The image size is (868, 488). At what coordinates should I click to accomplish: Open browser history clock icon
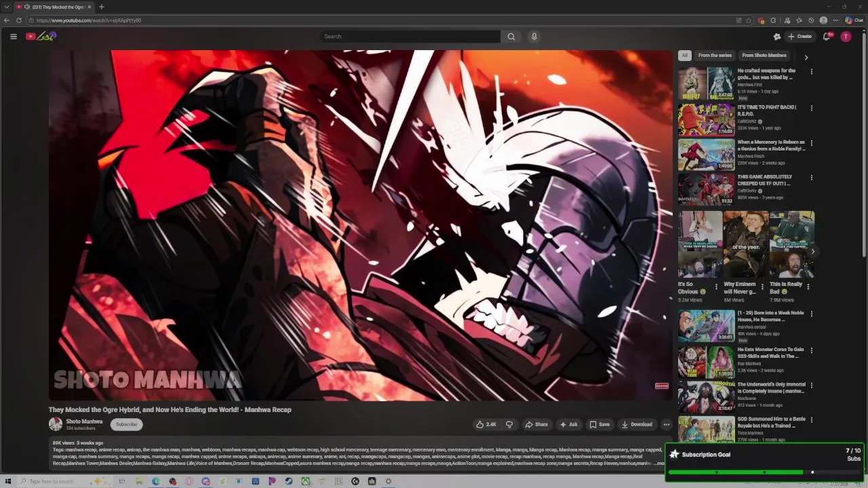[811, 20]
